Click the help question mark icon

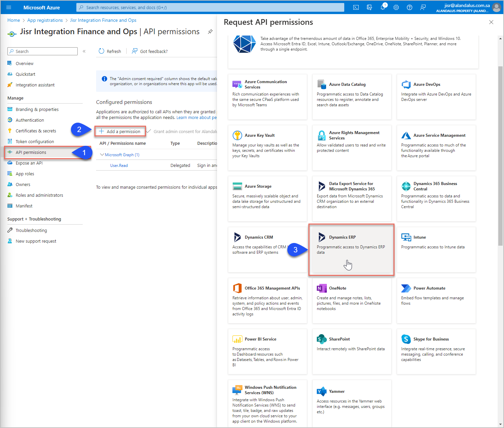(x=410, y=7)
